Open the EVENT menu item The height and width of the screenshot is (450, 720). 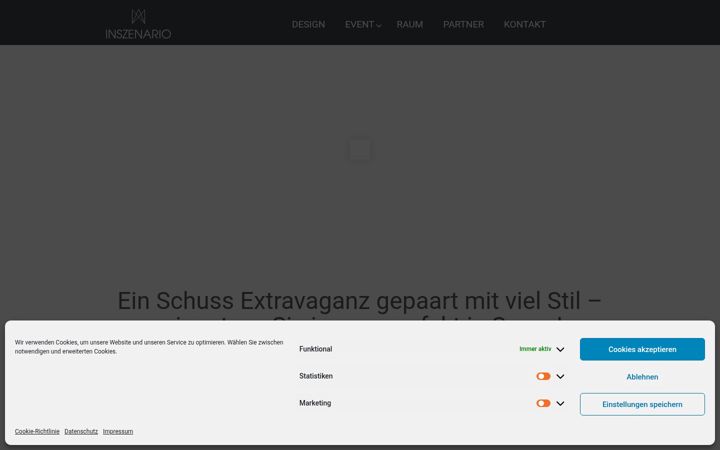tap(360, 24)
